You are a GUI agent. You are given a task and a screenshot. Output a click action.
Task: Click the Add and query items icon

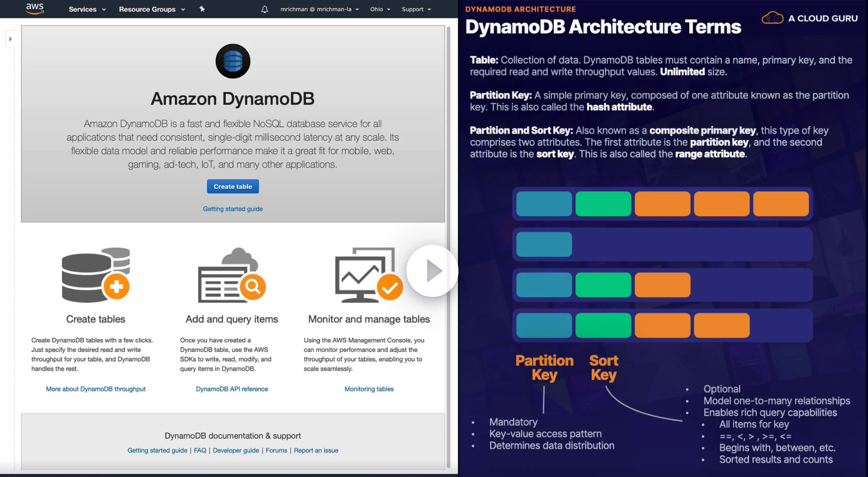232,275
